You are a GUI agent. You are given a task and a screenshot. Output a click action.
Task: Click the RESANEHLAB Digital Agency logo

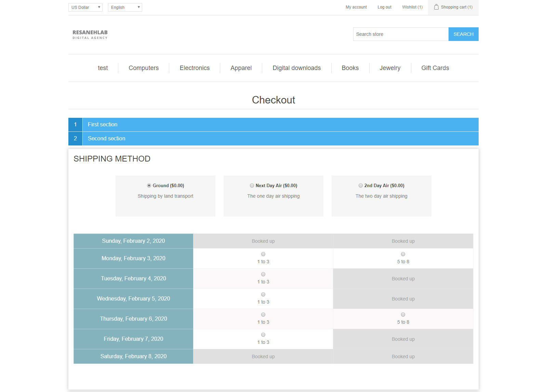point(90,34)
